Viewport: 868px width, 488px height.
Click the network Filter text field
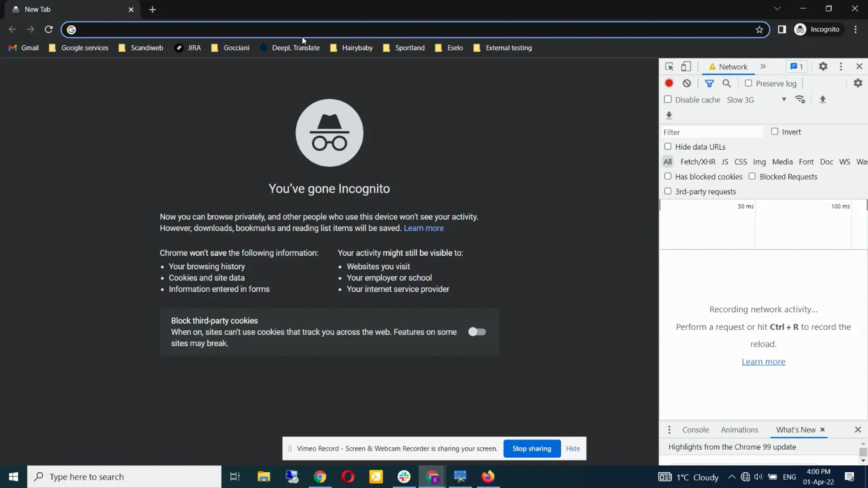tap(712, 132)
